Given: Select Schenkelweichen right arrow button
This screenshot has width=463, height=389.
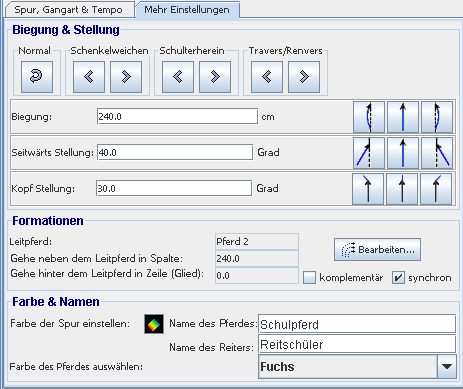Looking at the screenshot, I should click(x=126, y=77).
